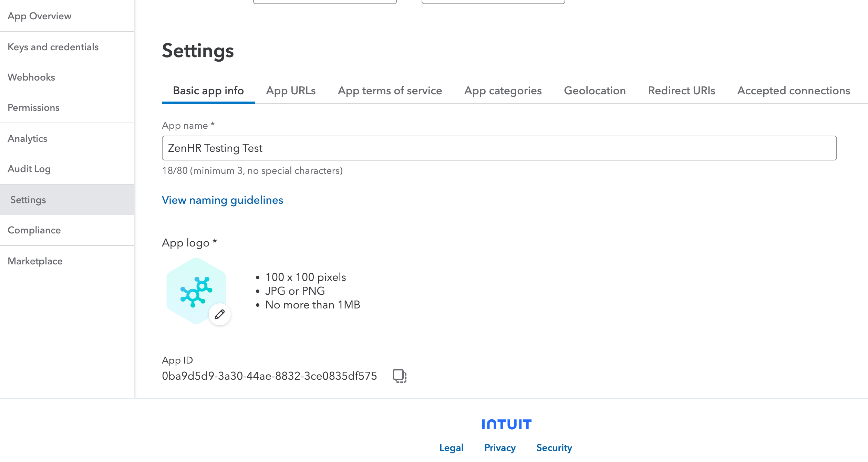Select the App categories tab
Viewport: 868px width, 462px height.
click(x=503, y=91)
